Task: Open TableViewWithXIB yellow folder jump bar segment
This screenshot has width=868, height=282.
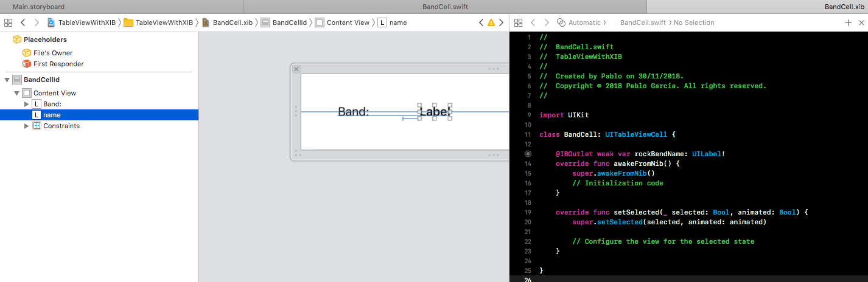Action: click(158, 22)
